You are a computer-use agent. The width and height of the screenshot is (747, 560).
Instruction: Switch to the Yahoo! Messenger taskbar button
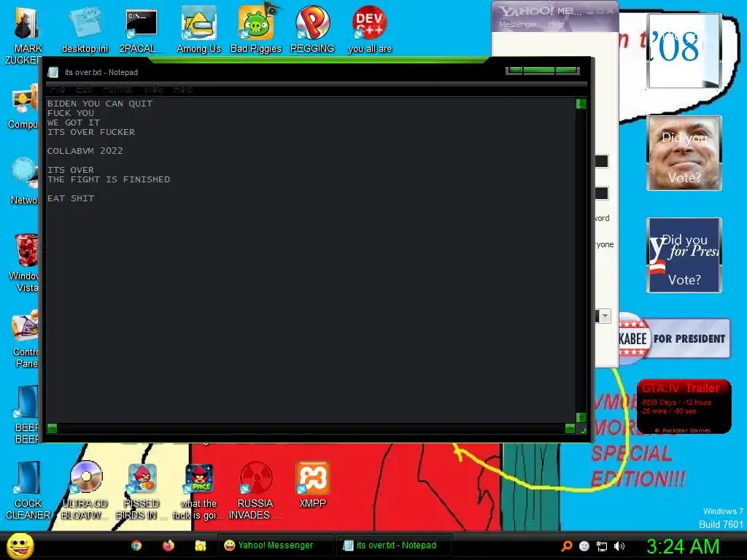click(x=276, y=545)
